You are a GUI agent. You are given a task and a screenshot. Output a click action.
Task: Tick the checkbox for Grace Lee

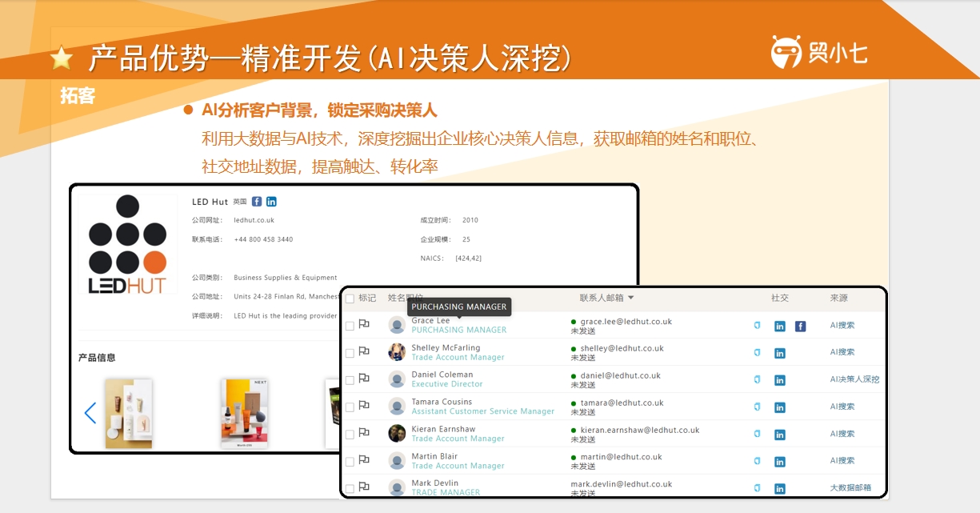(x=350, y=327)
